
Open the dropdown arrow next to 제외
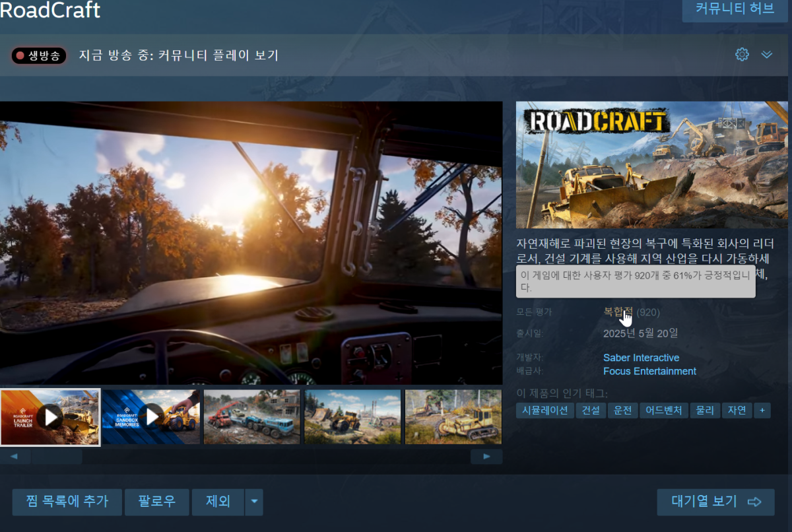(x=254, y=502)
